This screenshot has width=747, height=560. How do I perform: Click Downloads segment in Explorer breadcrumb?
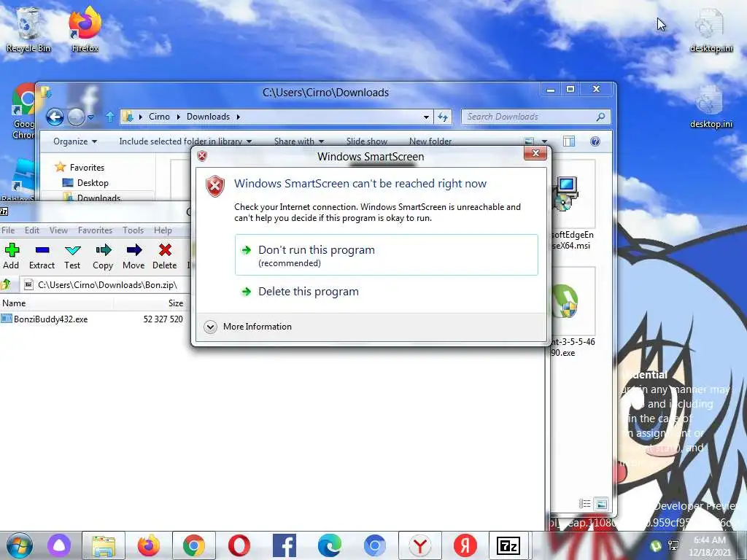tap(208, 117)
